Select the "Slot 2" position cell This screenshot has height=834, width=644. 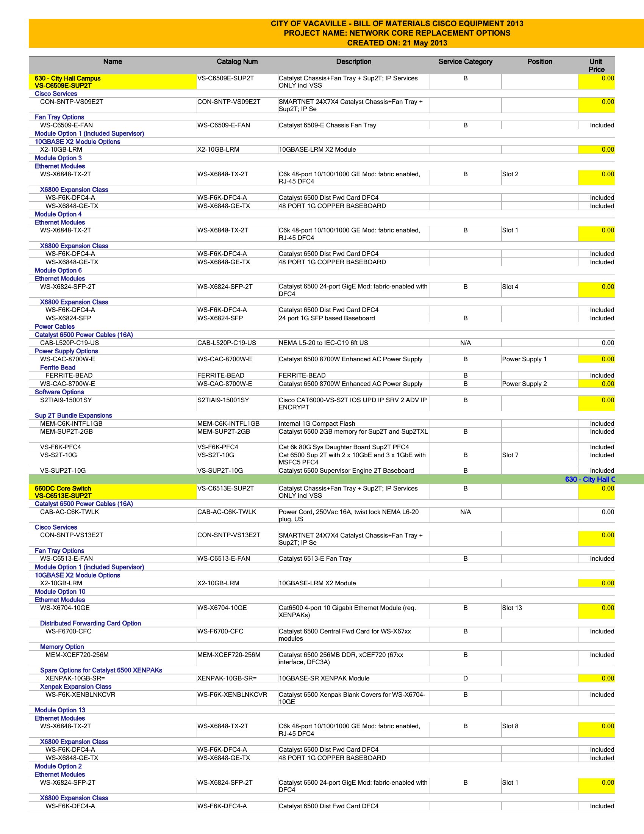tap(539, 177)
